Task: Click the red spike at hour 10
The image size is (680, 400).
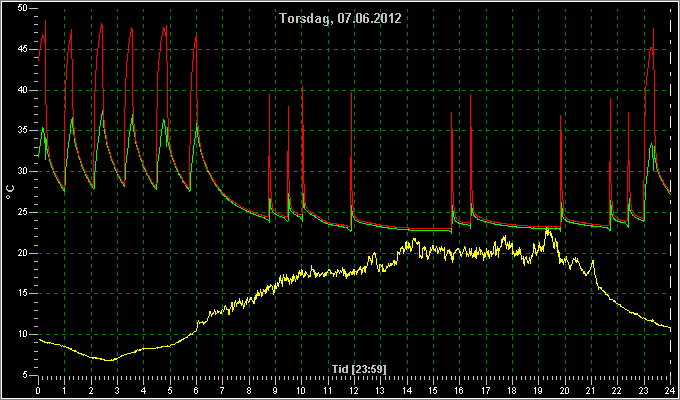Action: [302, 87]
